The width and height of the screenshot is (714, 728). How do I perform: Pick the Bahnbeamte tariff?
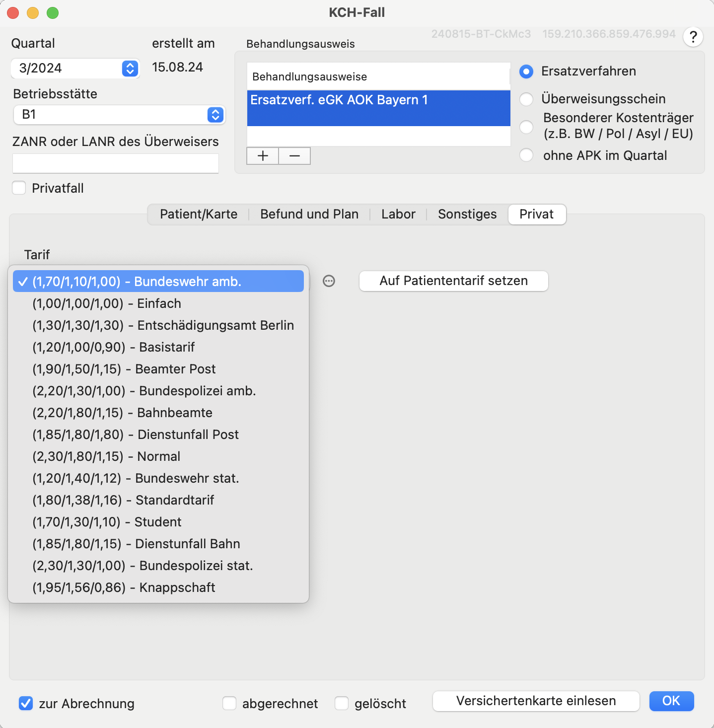tap(158, 413)
